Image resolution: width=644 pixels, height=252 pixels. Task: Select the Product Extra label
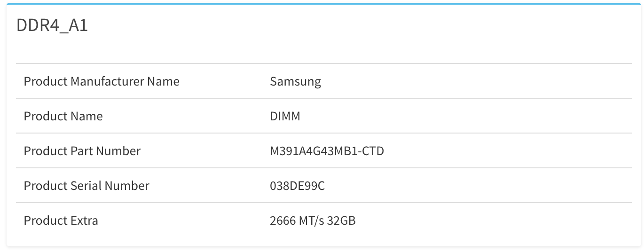pyautogui.click(x=61, y=220)
